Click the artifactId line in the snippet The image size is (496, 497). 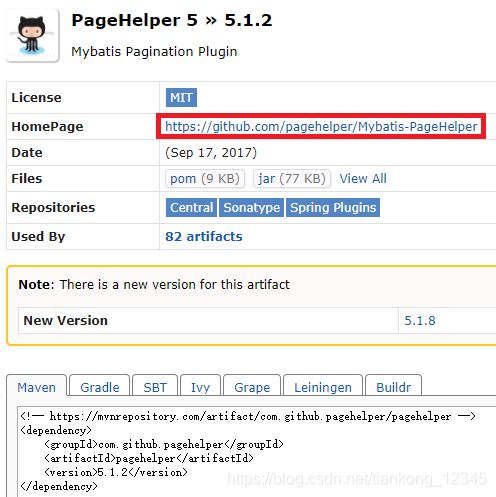[149, 458]
